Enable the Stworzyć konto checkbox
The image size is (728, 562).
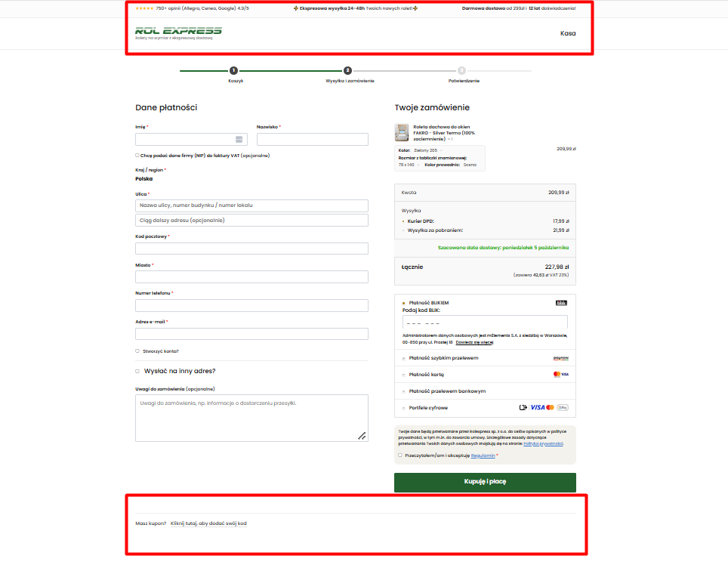pyautogui.click(x=137, y=351)
